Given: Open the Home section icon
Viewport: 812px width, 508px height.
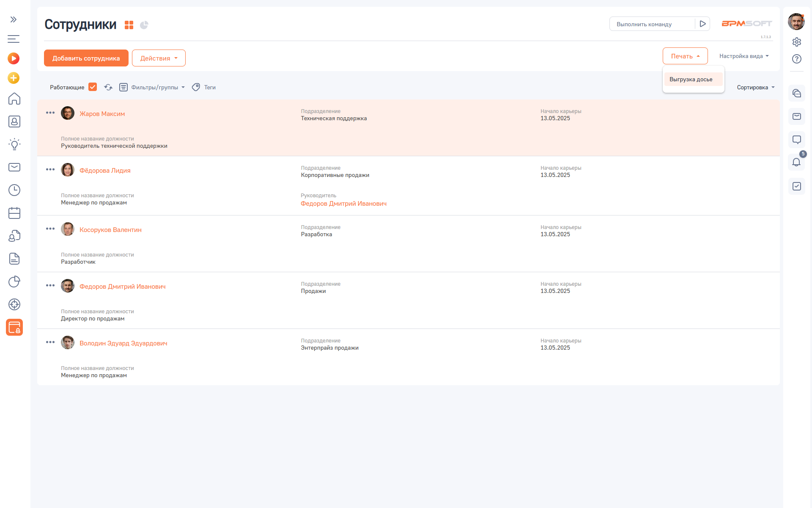Looking at the screenshot, I should [14, 99].
